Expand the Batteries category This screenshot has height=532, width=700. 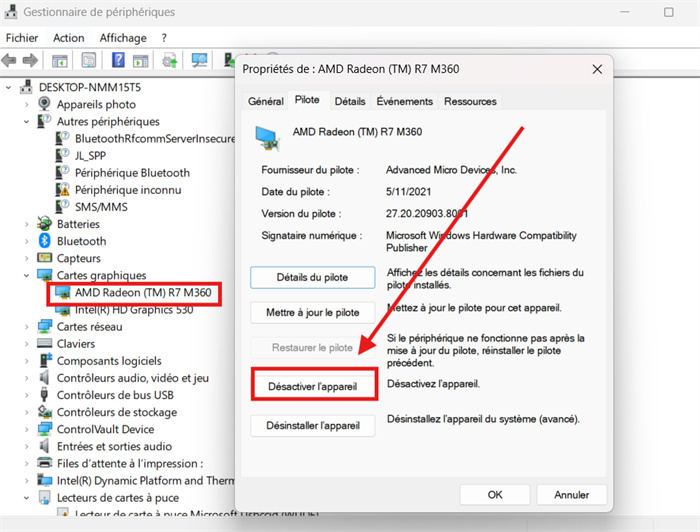(26, 224)
